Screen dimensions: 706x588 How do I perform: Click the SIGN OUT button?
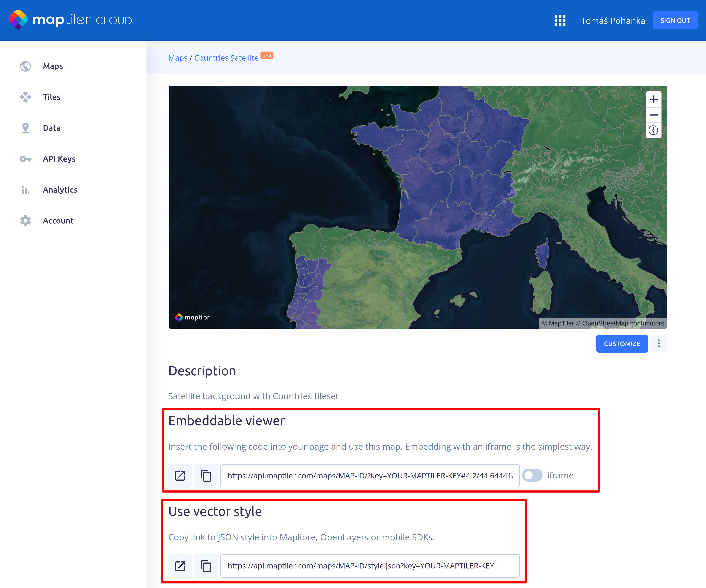[x=675, y=20]
